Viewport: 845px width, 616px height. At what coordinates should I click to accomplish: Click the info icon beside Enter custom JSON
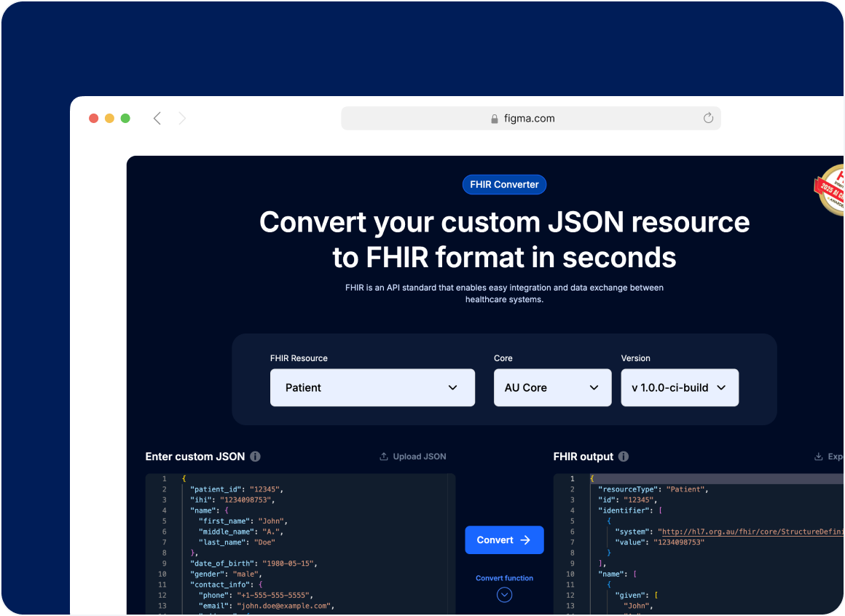(254, 457)
